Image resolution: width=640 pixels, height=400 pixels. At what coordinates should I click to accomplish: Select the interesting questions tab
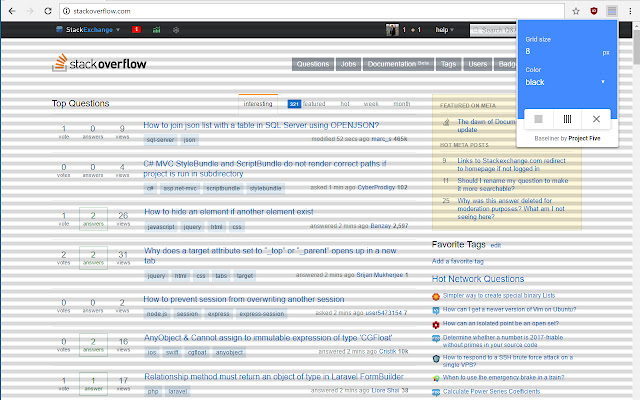point(258,104)
